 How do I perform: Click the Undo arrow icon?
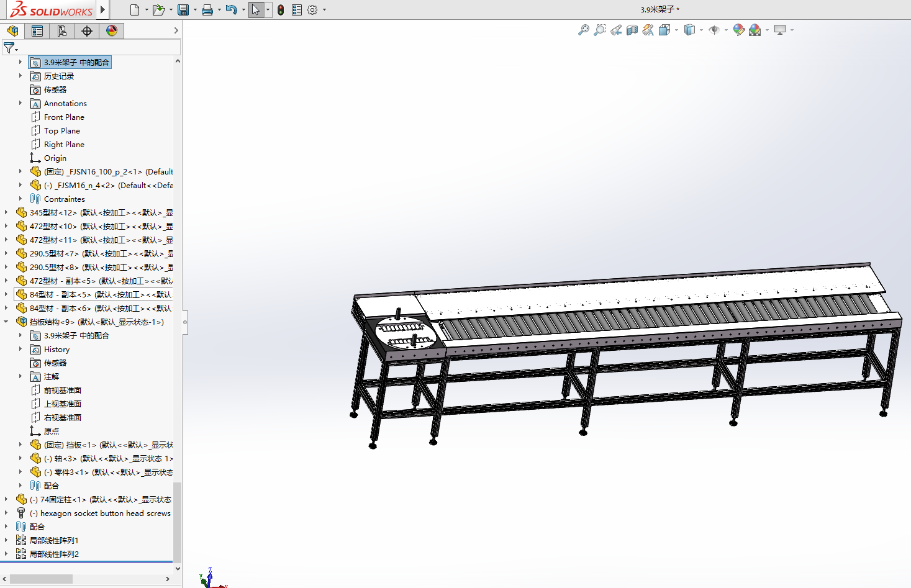pyautogui.click(x=231, y=10)
